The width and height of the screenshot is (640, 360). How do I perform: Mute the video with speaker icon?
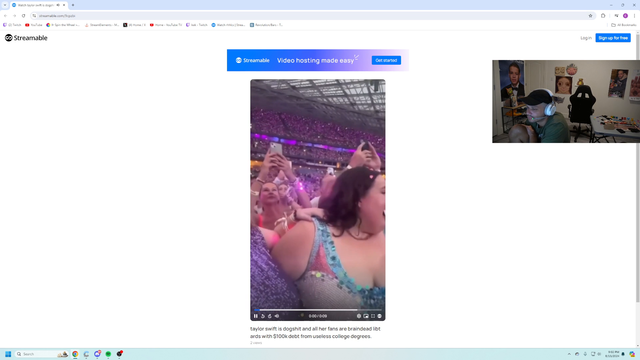[x=277, y=316]
